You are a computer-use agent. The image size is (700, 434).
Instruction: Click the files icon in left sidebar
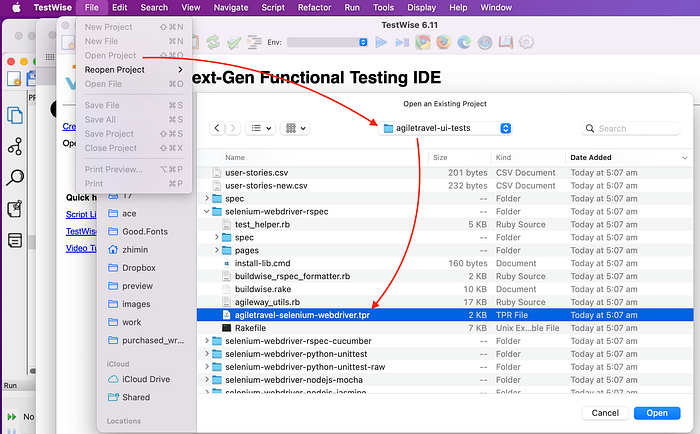point(15,115)
